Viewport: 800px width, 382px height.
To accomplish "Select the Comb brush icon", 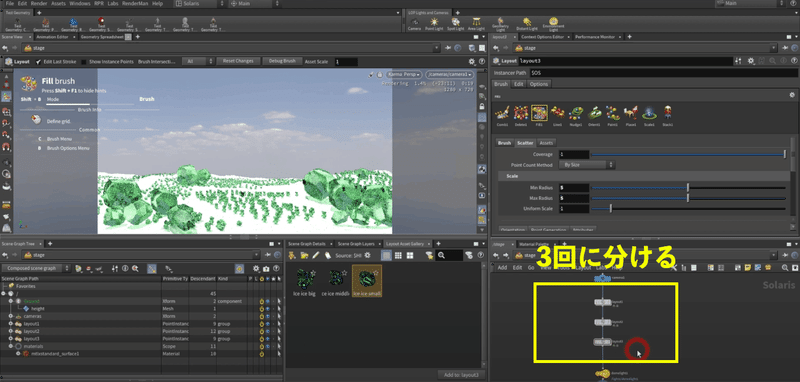I will (503, 114).
